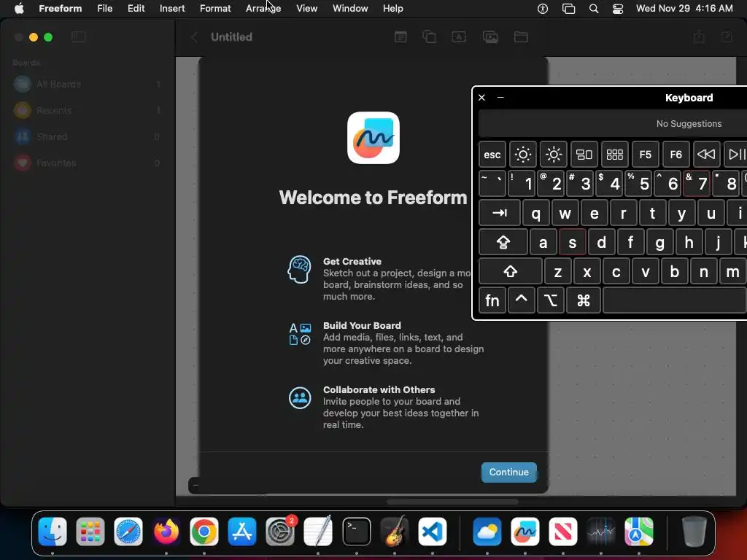
Task: Go back with the chevron beside Untitled
Action: tap(194, 36)
